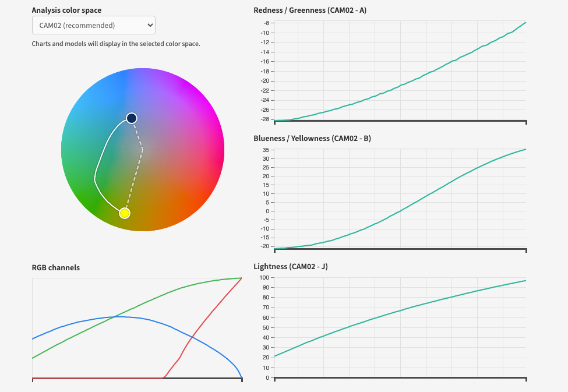The width and height of the screenshot is (568, 392).
Task: Click the center of the color wheel
Action: coord(143,150)
